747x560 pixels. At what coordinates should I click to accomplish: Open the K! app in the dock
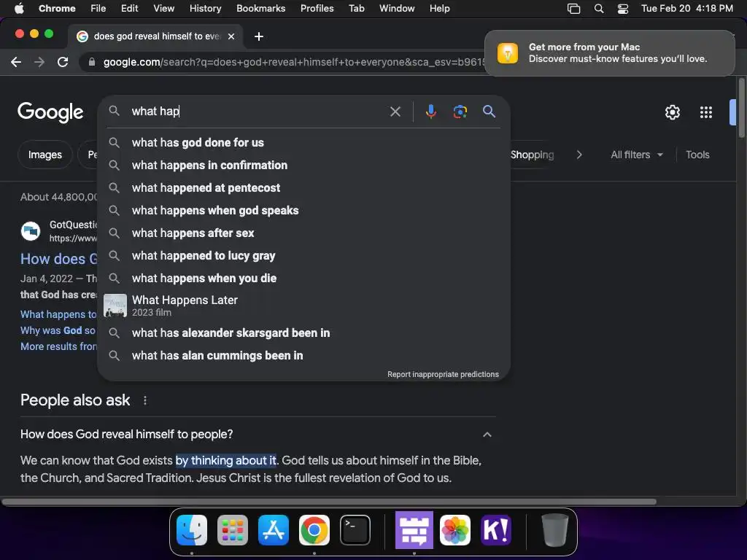click(496, 530)
